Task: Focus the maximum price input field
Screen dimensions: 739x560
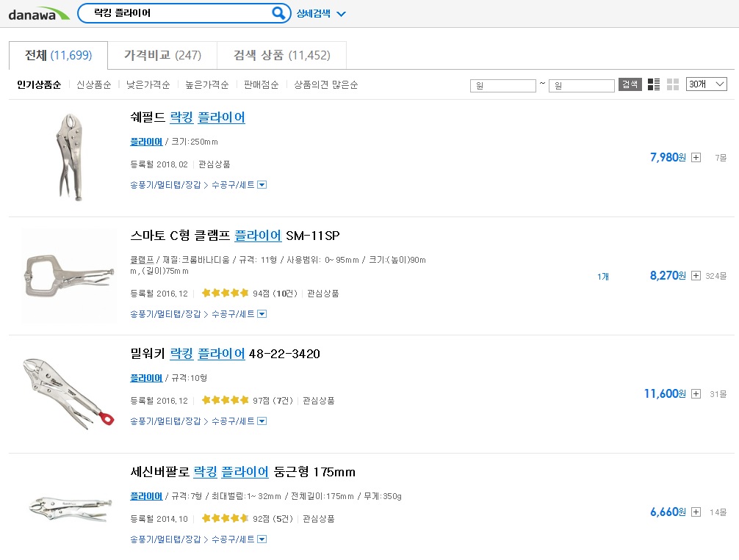Action: (582, 85)
